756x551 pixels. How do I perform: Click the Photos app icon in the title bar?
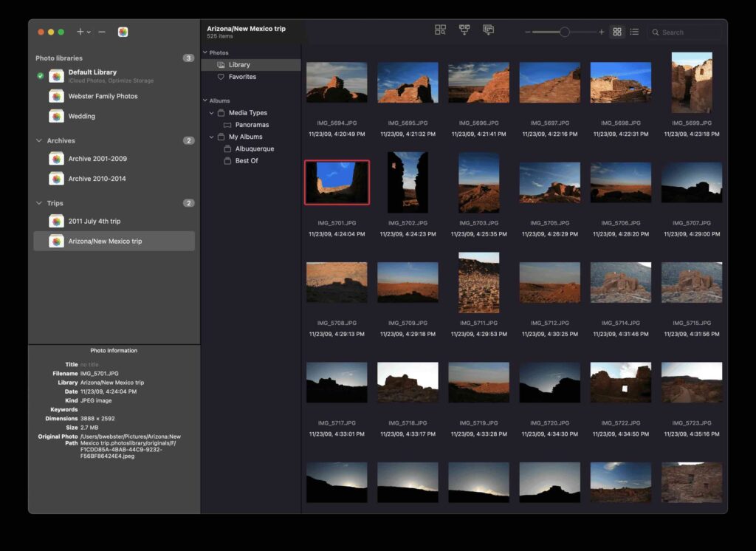tap(123, 32)
